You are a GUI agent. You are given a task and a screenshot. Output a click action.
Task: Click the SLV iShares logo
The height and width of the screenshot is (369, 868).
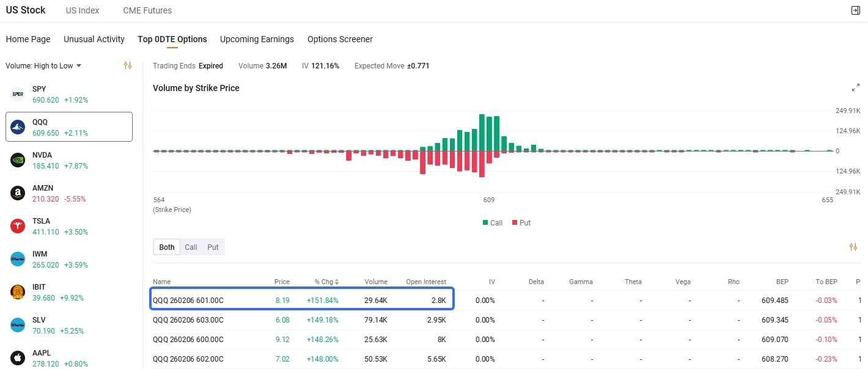[18, 325]
